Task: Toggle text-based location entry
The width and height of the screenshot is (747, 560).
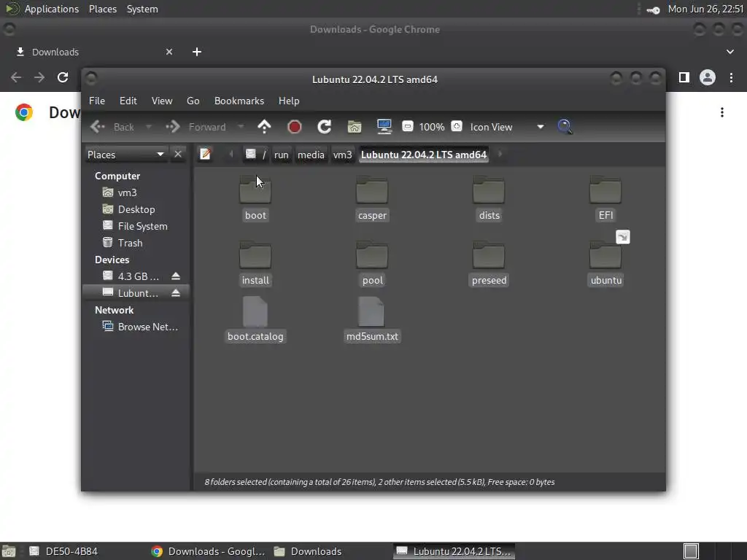Action: [205, 155]
